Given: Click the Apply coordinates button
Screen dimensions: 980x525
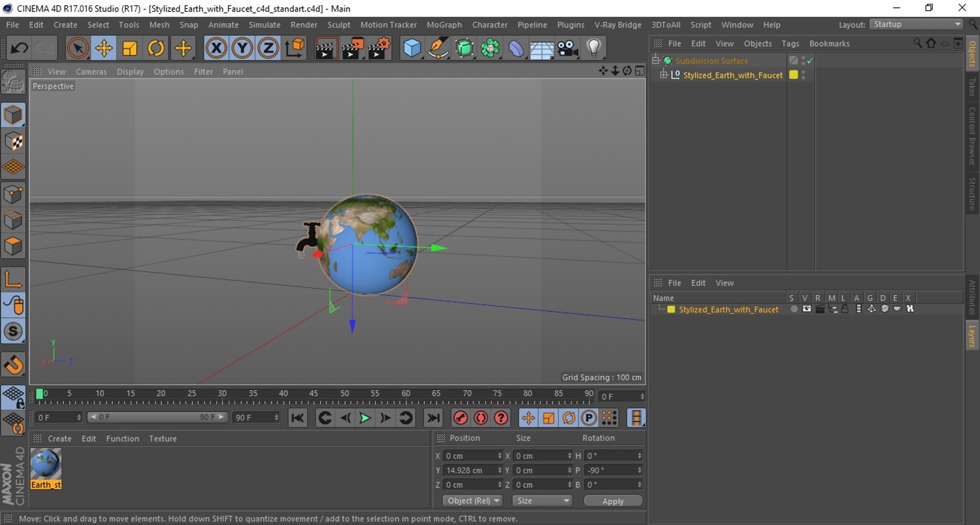Looking at the screenshot, I should [x=613, y=501].
